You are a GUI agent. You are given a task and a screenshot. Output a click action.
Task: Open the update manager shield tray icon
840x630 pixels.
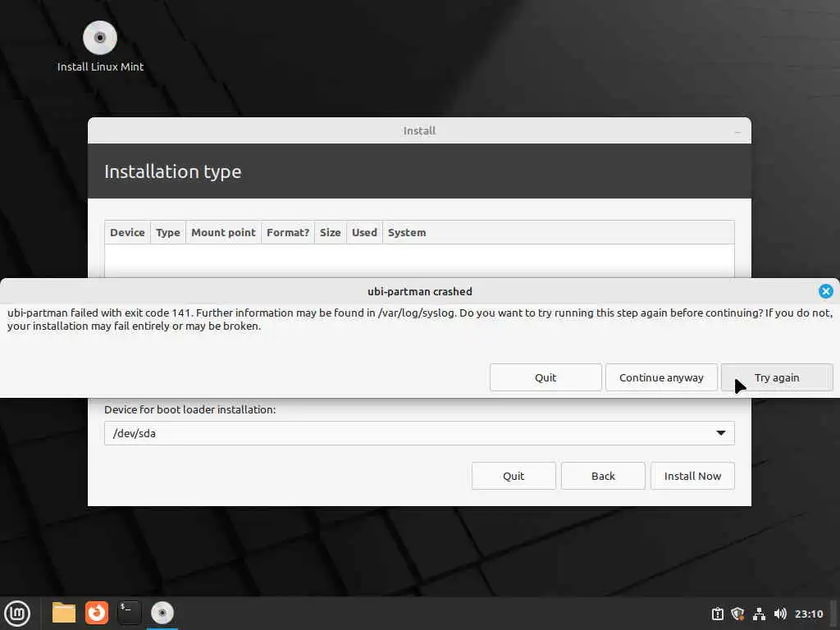pyautogui.click(x=737, y=614)
